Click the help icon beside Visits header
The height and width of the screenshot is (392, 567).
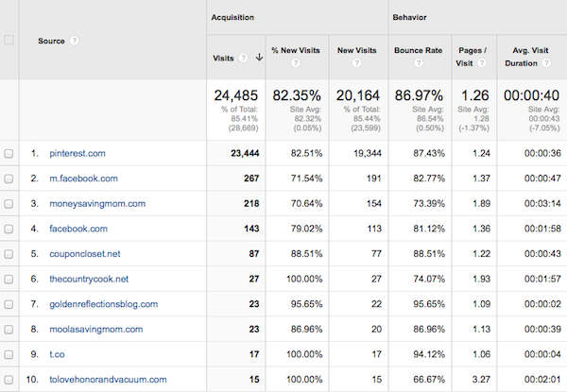(x=244, y=58)
